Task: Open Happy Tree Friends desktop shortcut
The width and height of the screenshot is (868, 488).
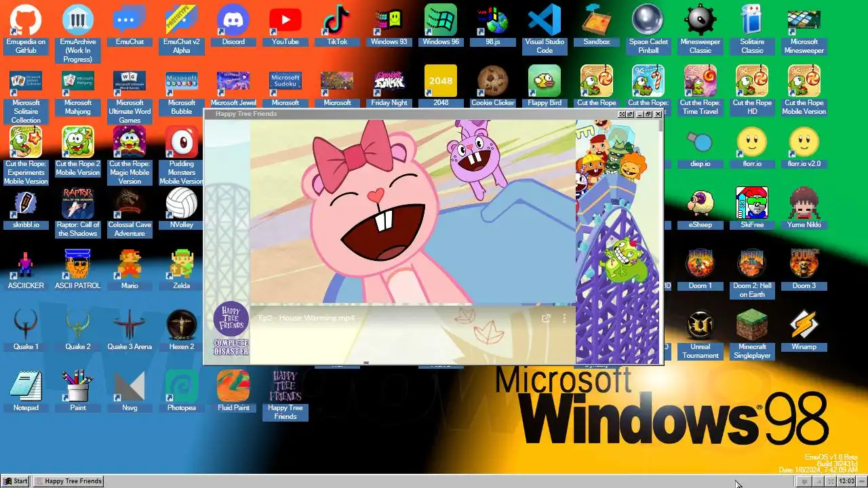Action: [285, 395]
